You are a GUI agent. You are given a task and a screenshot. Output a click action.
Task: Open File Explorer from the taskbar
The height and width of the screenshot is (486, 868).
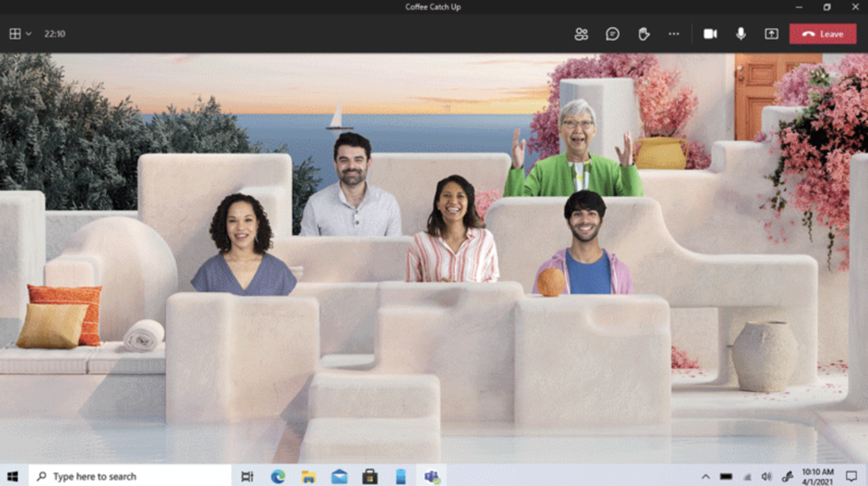tap(309, 476)
